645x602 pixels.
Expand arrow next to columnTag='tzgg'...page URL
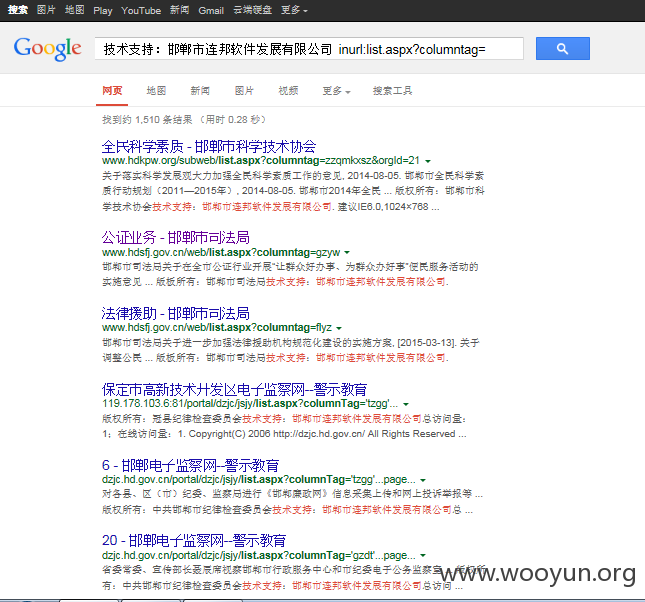tap(423, 480)
